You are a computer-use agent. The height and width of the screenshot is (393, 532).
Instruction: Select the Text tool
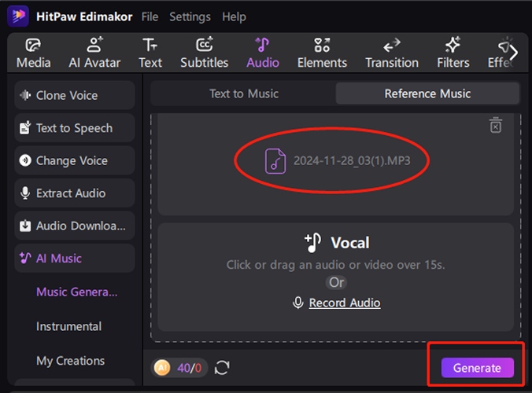pyautogui.click(x=150, y=53)
